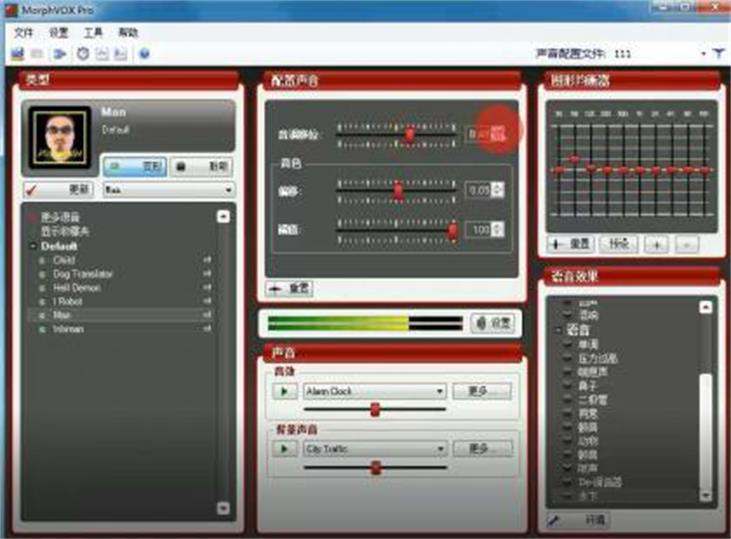Click 更多 next to City Traffic
The height and width of the screenshot is (539, 731).
482,449
